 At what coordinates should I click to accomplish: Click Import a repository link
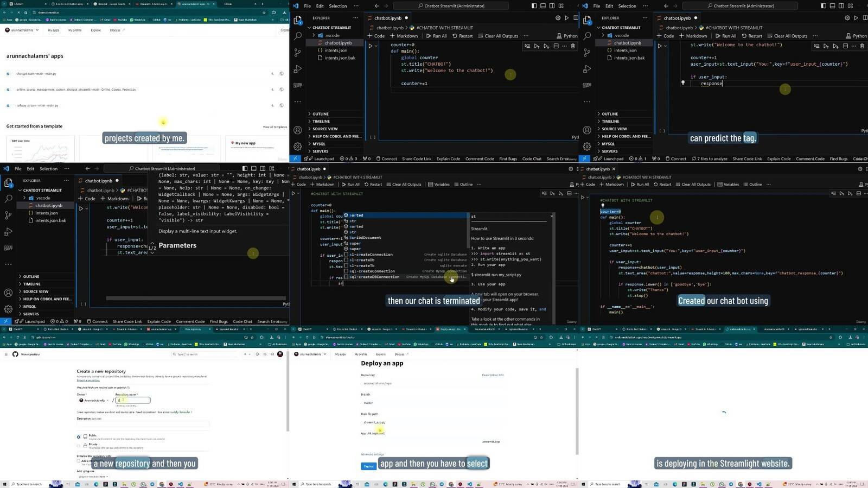pyautogui.click(x=88, y=381)
